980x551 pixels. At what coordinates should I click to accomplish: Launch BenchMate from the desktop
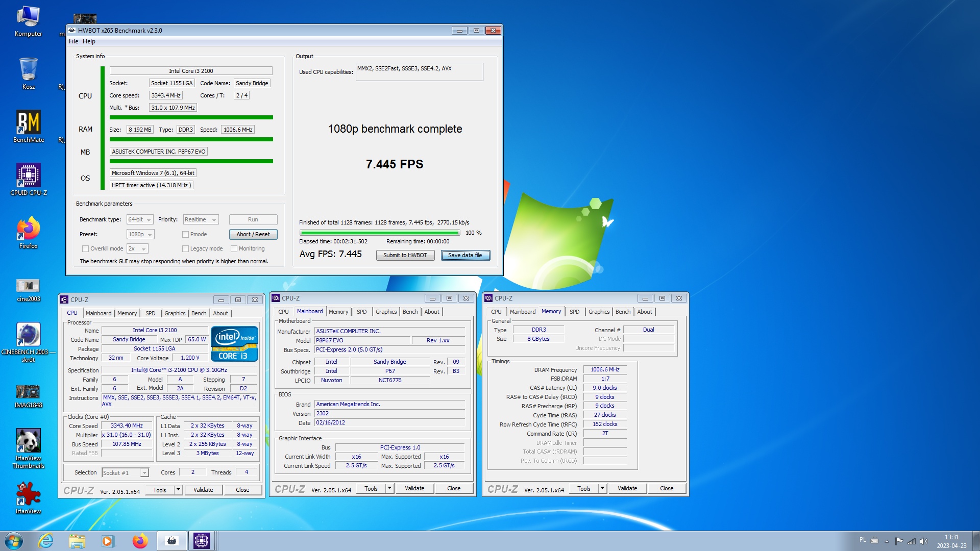coord(29,127)
